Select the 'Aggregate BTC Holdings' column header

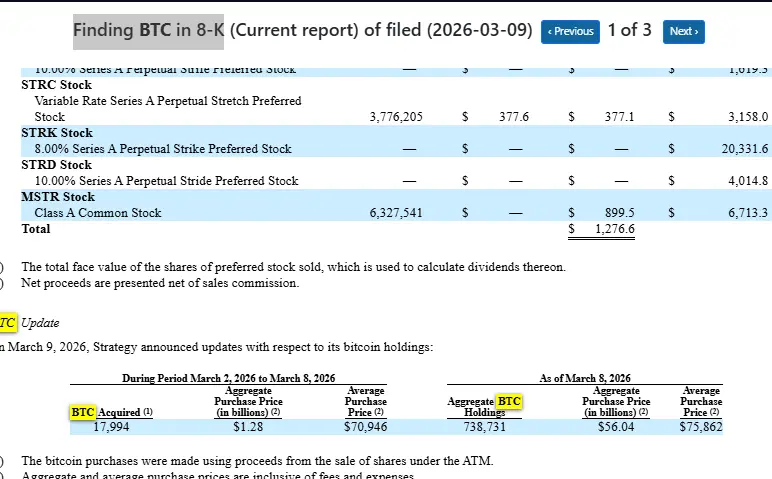(x=484, y=407)
